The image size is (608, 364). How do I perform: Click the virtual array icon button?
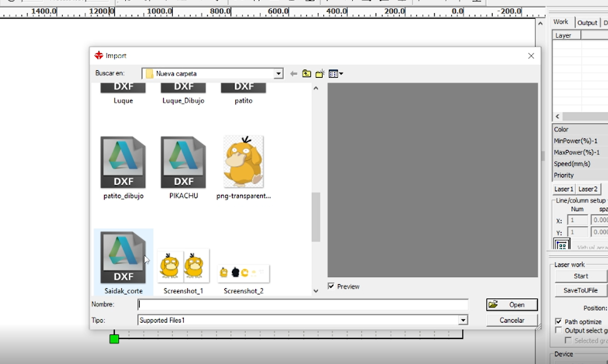pos(562,245)
